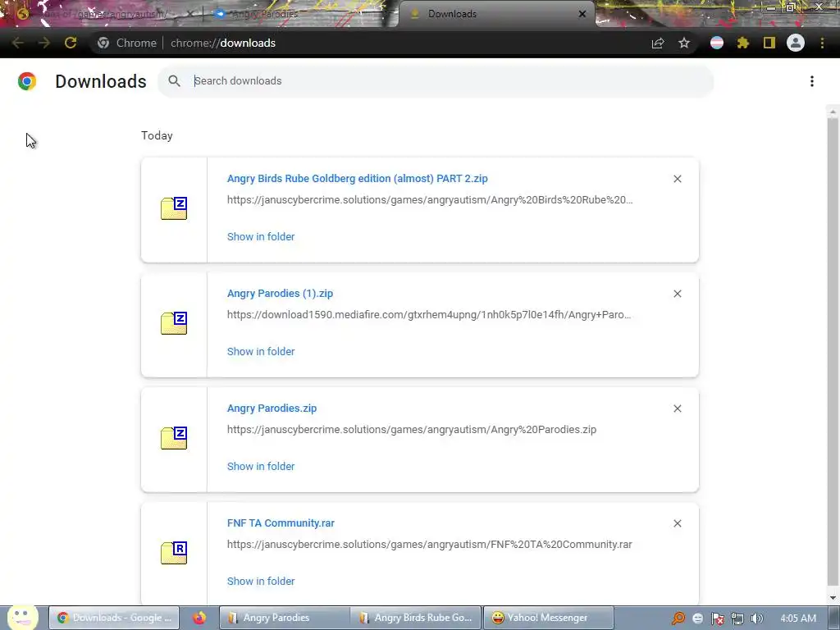
Task: Click the gray round face tray icon
Action: point(697,619)
